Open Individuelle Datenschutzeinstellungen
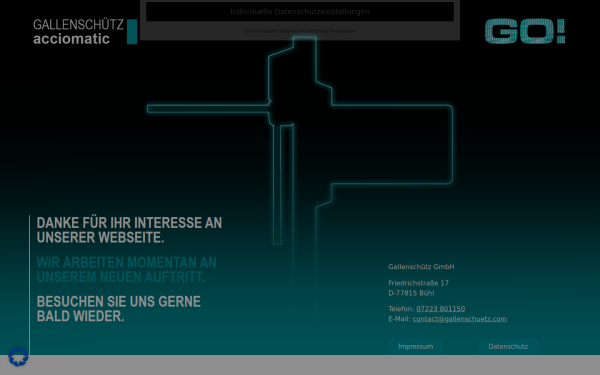 (x=300, y=11)
